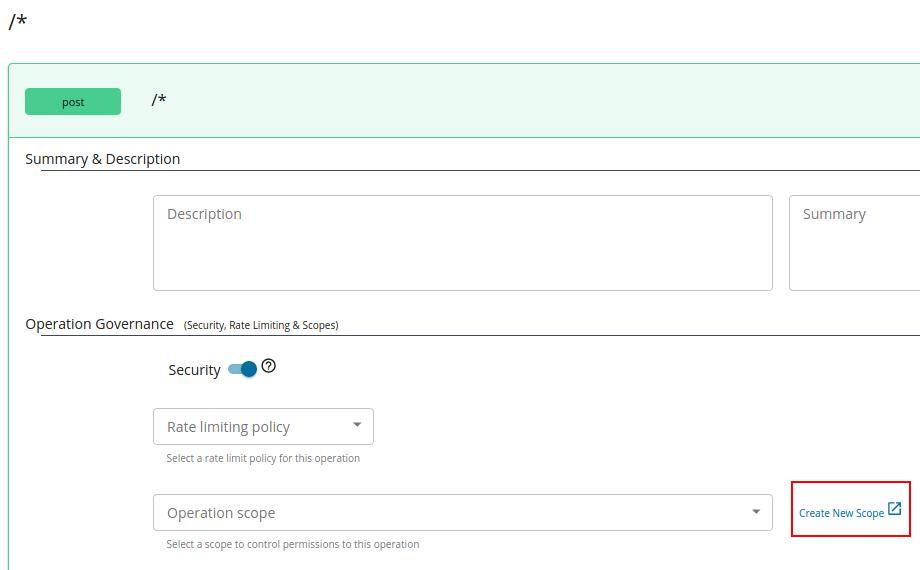Click the /* resource heading at top
Viewport: 920px width, 570px height.
[18, 22]
